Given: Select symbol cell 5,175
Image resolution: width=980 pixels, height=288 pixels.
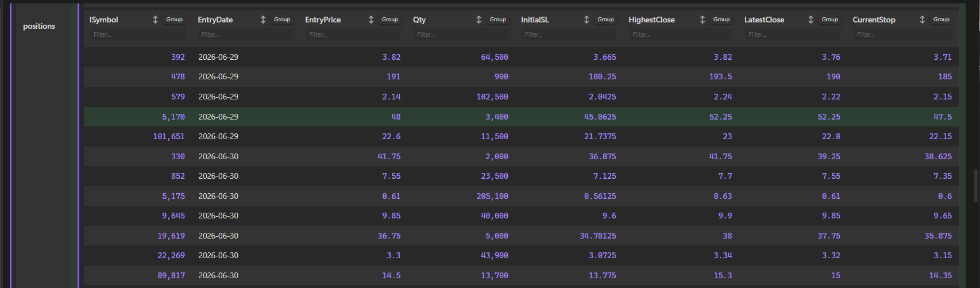Looking at the screenshot, I should [173, 196].
